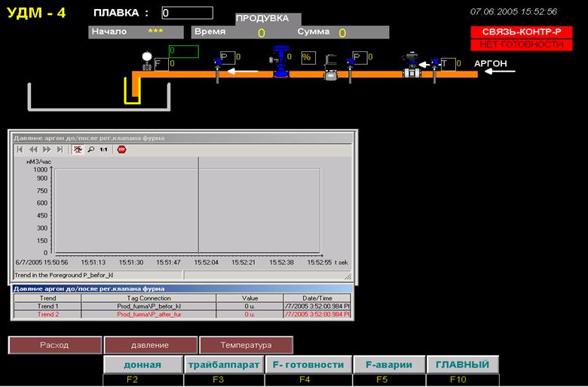Image resolution: width=588 pixels, height=387 pixels.
Task: Jump to first trend record button
Action: (20, 150)
